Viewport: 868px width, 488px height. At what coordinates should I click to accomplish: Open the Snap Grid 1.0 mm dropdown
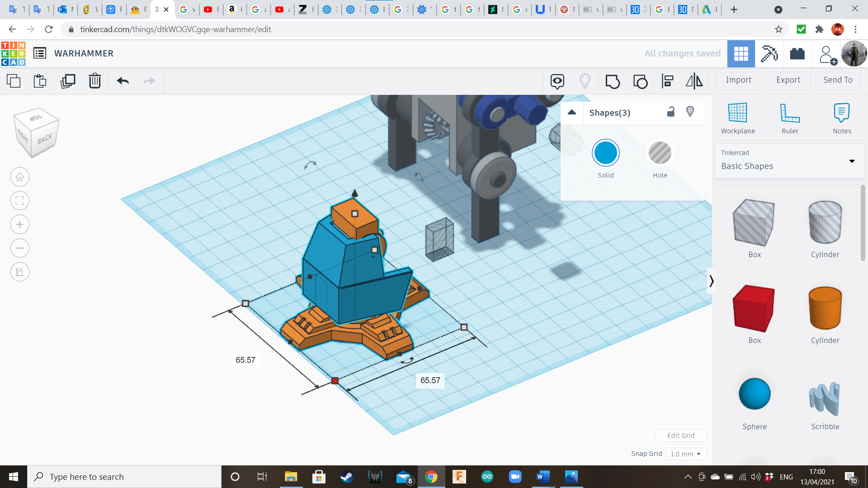click(685, 454)
